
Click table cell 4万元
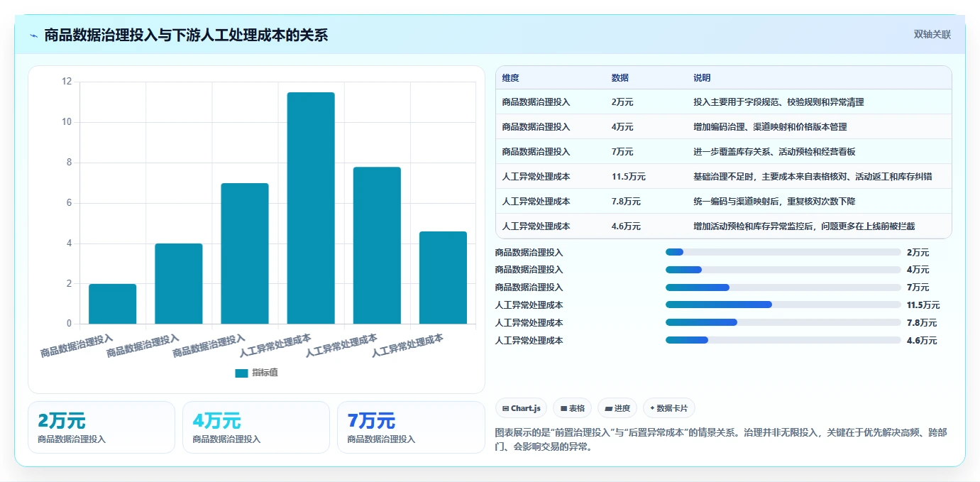(622, 127)
